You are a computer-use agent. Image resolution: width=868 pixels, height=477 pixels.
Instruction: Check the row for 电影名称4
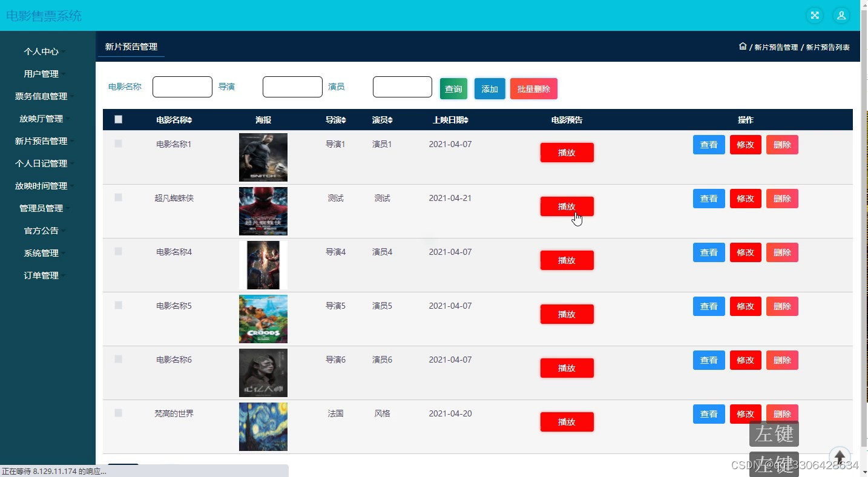click(x=119, y=251)
